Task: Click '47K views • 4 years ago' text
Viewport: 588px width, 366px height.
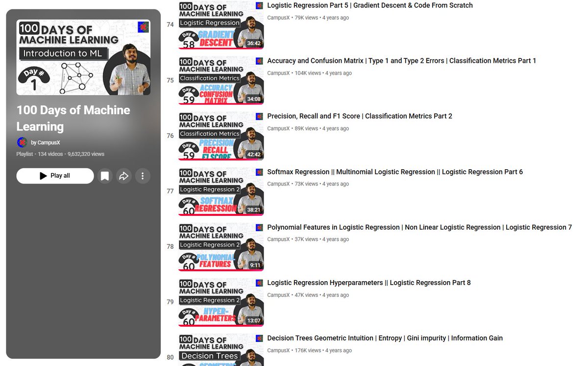Action: pyautogui.click(x=322, y=295)
